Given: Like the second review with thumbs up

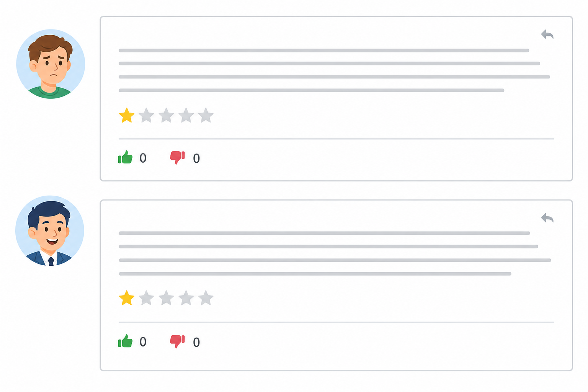Looking at the screenshot, I should tap(125, 341).
